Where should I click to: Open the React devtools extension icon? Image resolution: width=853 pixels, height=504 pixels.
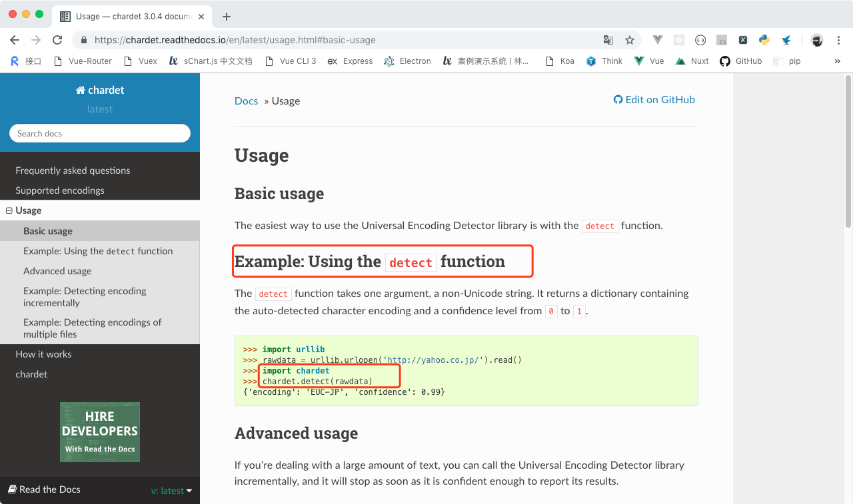pos(678,40)
